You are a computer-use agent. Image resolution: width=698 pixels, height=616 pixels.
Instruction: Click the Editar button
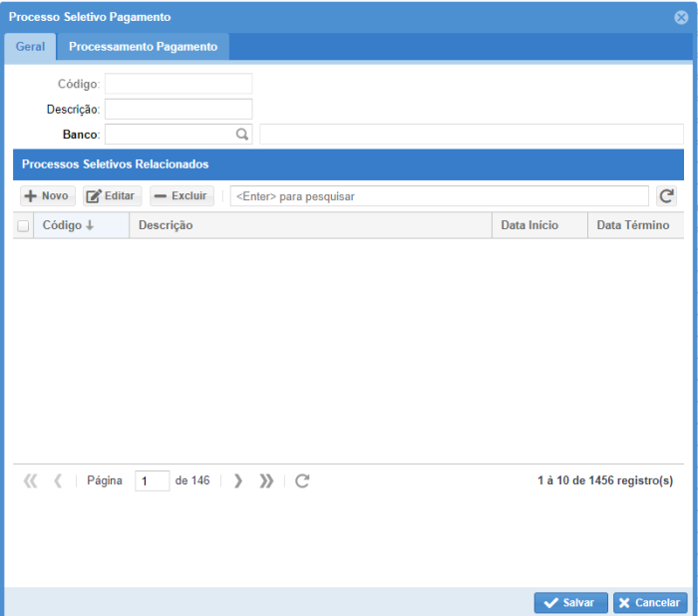[112, 196]
